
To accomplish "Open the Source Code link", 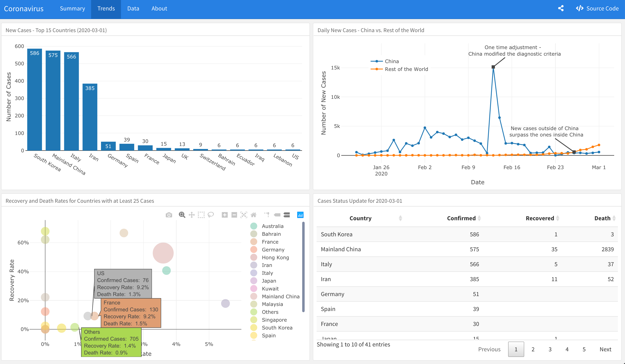I will pyautogui.click(x=597, y=8).
